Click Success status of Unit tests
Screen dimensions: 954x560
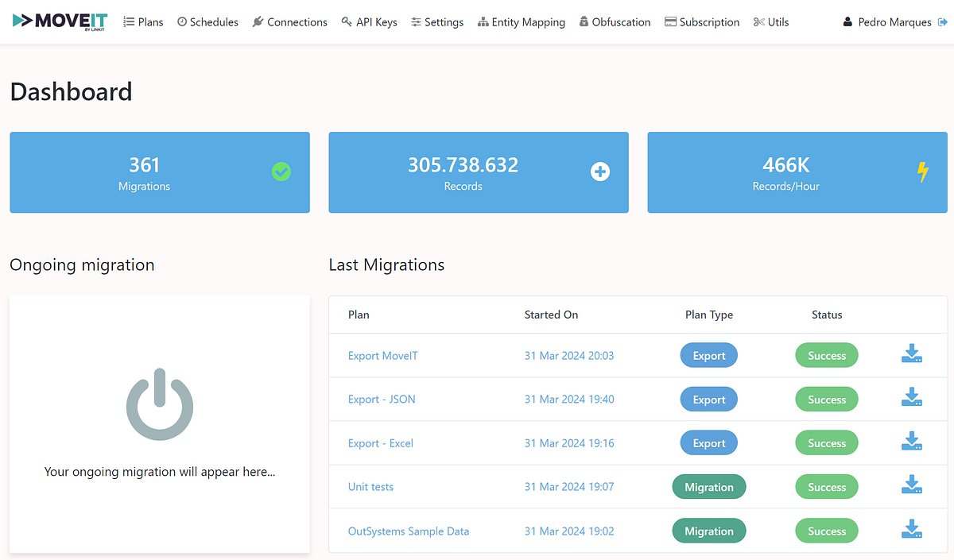point(827,487)
